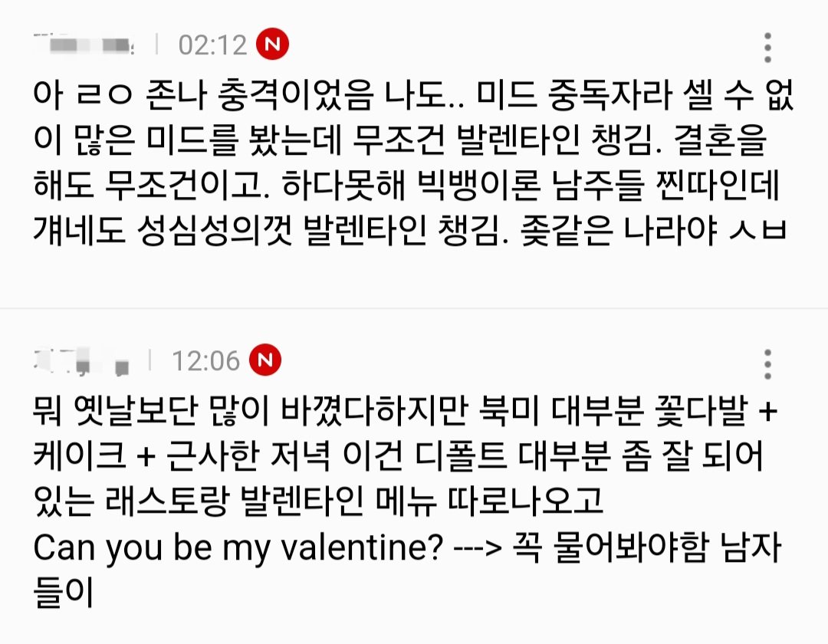Click the line starting '뭐 옛날보단 많이'
The height and width of the screenshot is (644, 828).
406,412
